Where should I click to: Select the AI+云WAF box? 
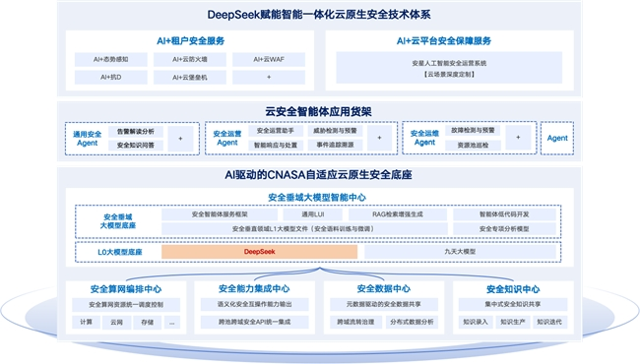coord(269,59)
